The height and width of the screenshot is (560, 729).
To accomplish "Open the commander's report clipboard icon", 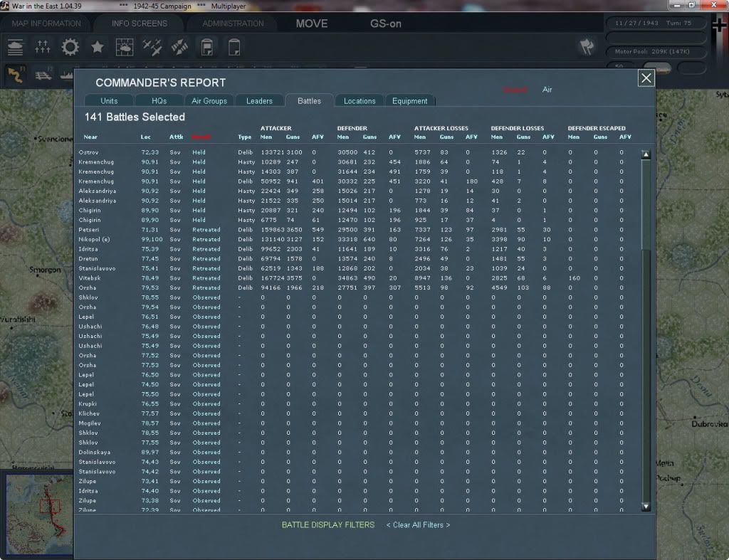I will (207, 47).
